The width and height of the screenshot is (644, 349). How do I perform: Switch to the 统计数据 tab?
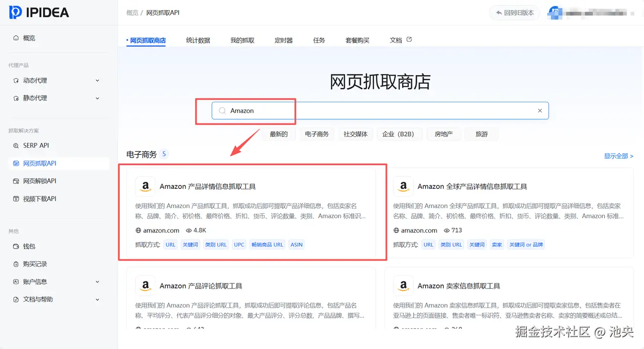pyautogui.click(x=198, y=40)
